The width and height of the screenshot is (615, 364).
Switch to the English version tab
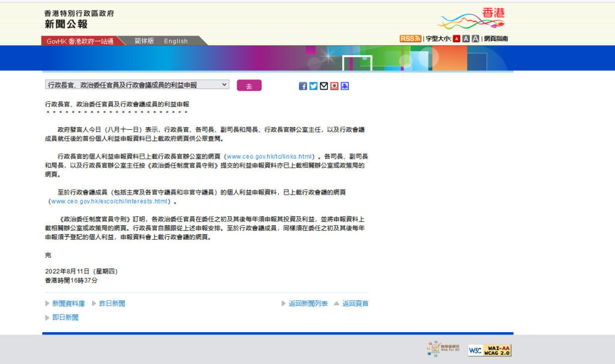pyautogui.click(x=176, y=41)
